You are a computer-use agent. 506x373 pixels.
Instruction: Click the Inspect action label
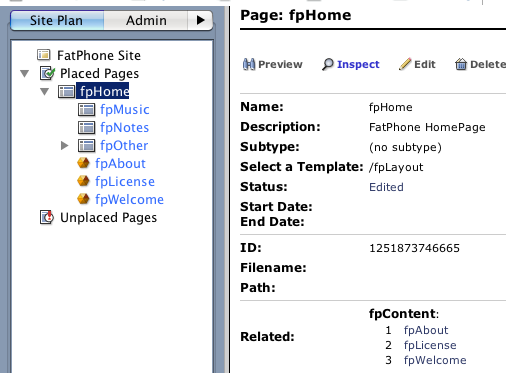[358, 64]
